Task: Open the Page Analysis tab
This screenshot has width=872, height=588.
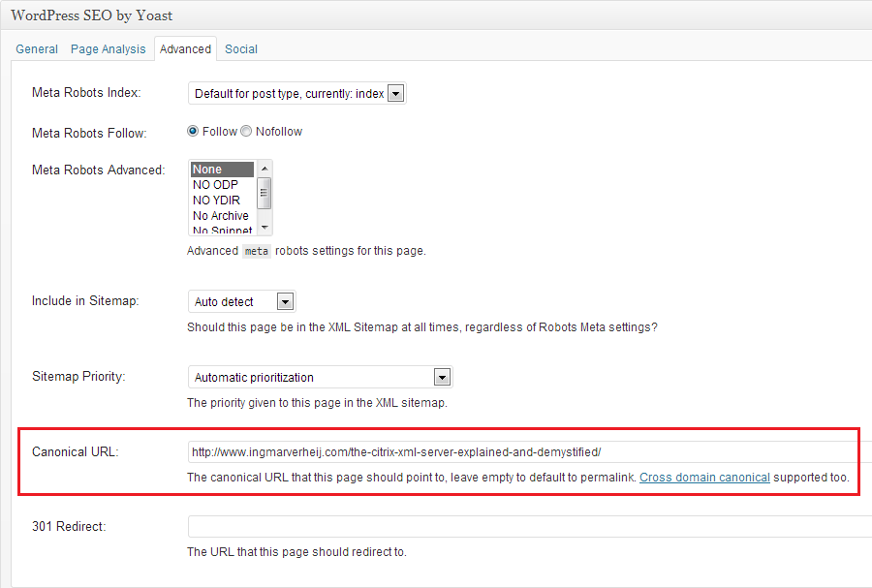Action: tap(108, 48)
